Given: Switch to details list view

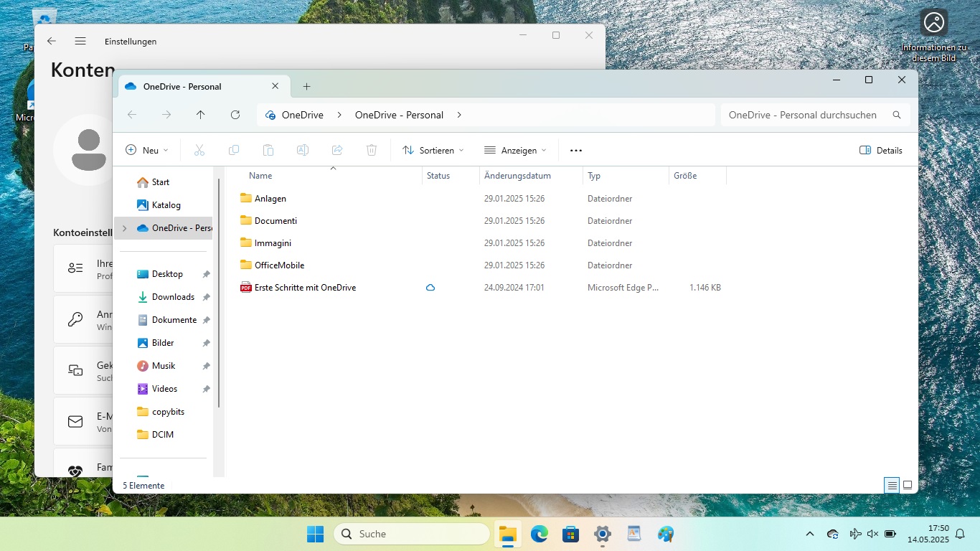Looking at the screenshot, I should (x=892, y=486).
